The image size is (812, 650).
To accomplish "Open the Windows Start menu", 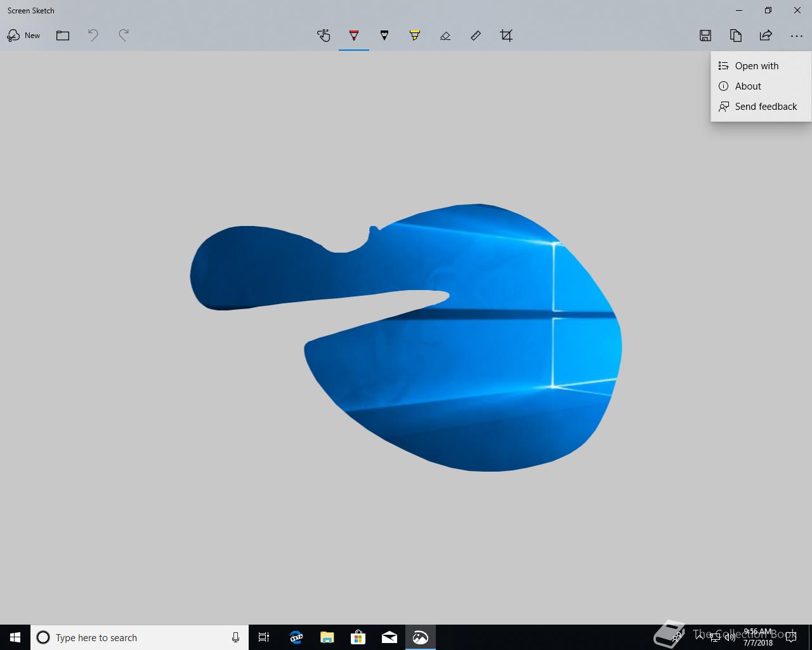I will pyautogui.click(x=15, y=637).
